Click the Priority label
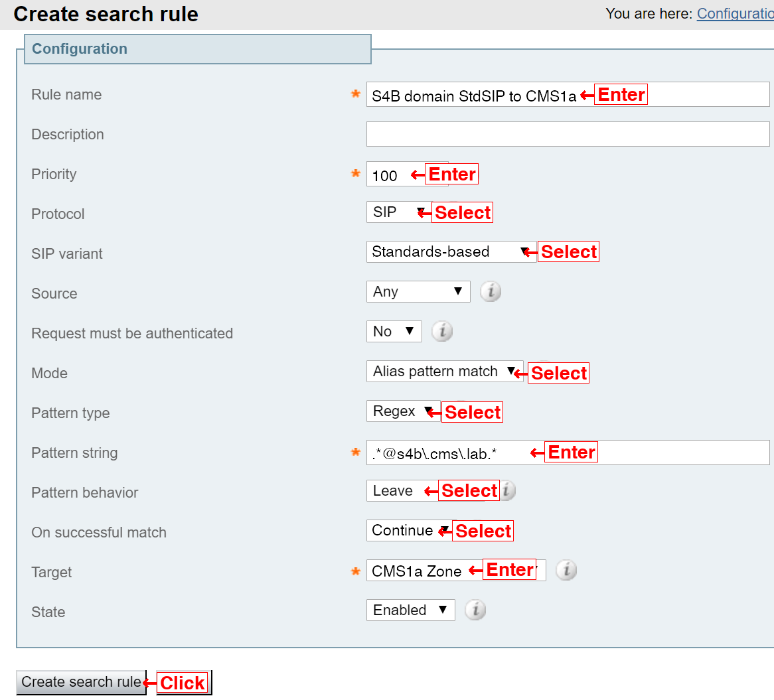 coord(54,174)
